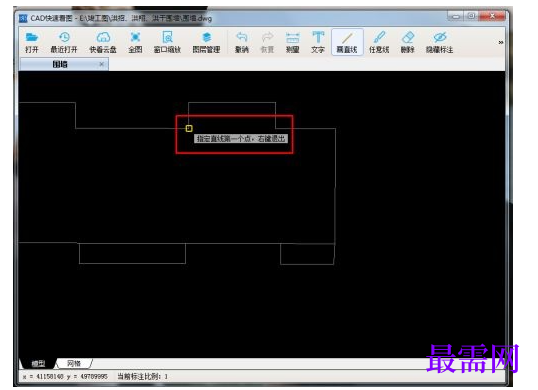Screen dimensions: 538x390
Task: Maximize the CAD快速看图 window
Action: (471, 16)
